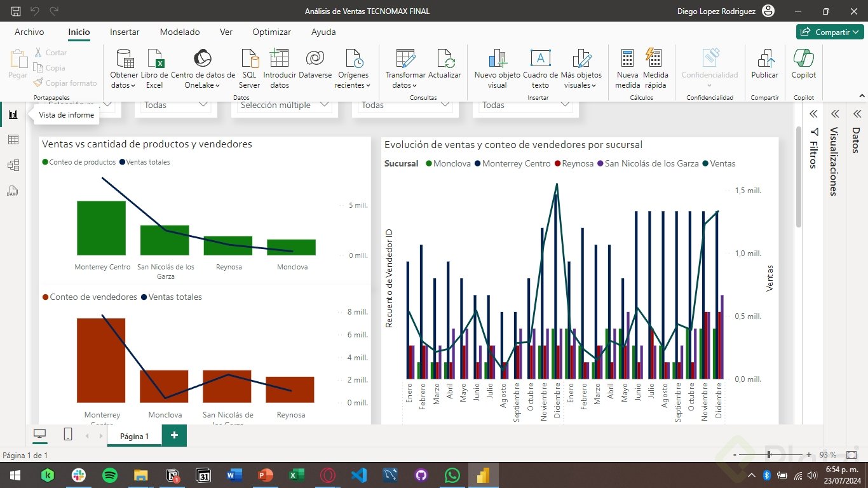Open the model view from left sidebar
Viewport: 868px width, 488px height.
pyautogui.click(x=13, y=165)
